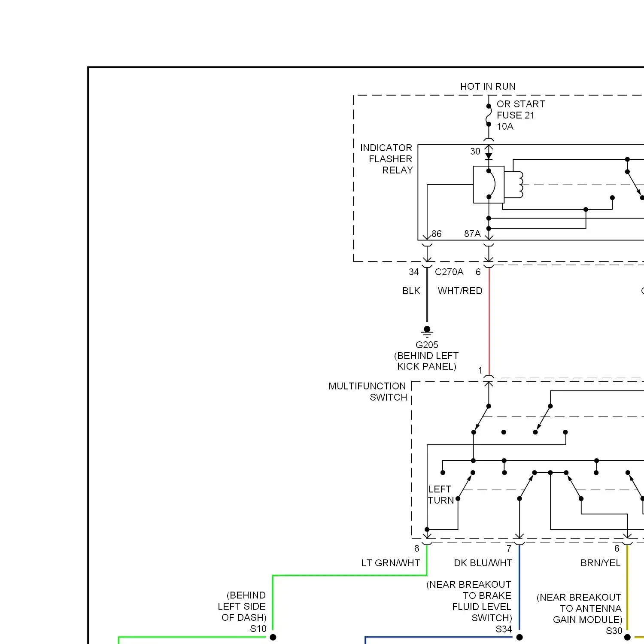Image resolution: width=644 pixels, height=644 pixels.
Task: Select the S10 splice label
Action: 258,629
